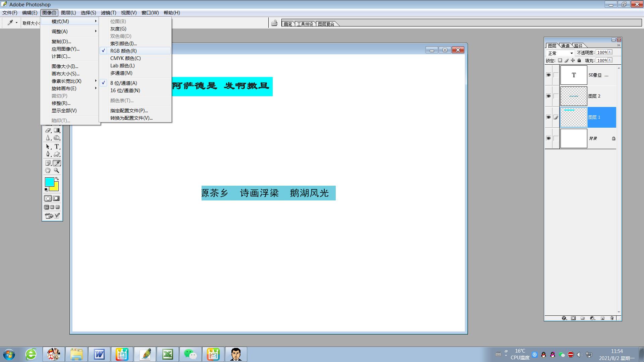Open the 不透明度 opacity slider arrow

pyautogui.click(x=610, y=52)
